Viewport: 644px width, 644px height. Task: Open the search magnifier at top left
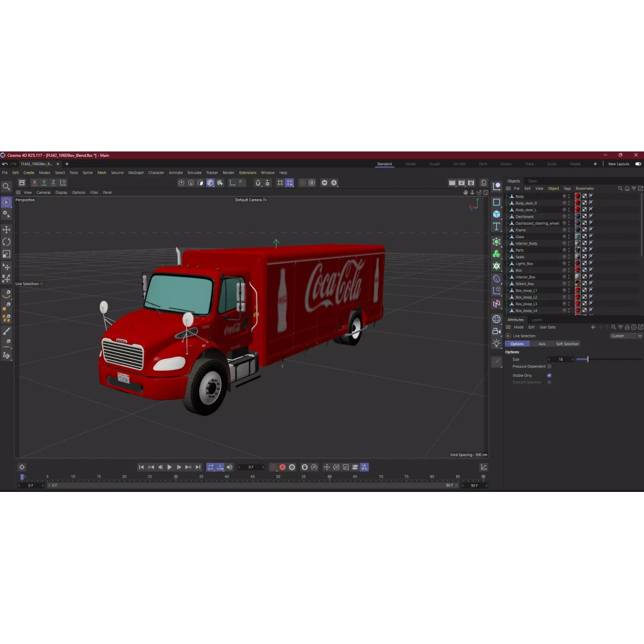[x=6, y=187]
